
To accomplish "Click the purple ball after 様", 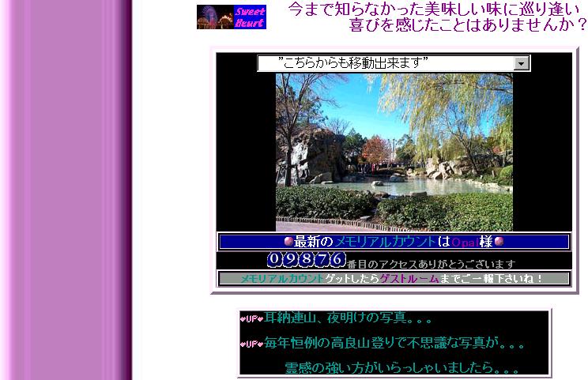I will 498,242.
